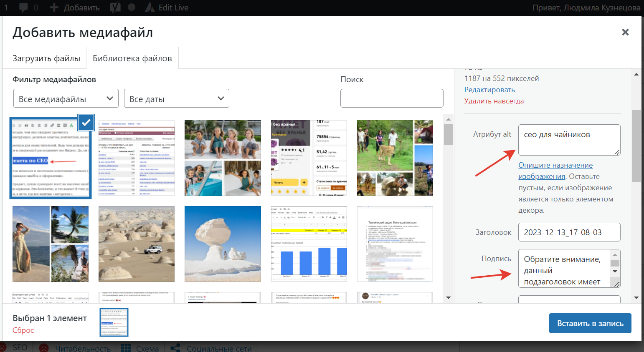
Task: Expand the Все даты date filter
Action: click(x=177, y=98)
